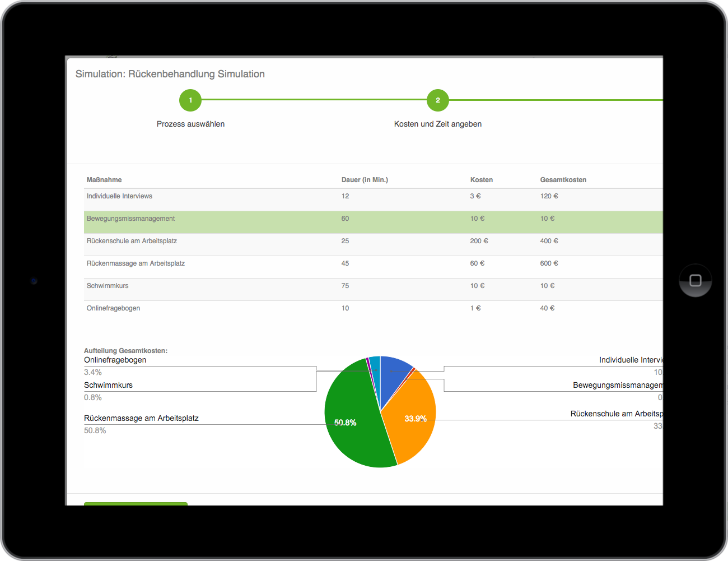Click the Simulation: Rückenbehandlung Simulation title
Viewport: 728px width, 561px height.
[170, 74]
